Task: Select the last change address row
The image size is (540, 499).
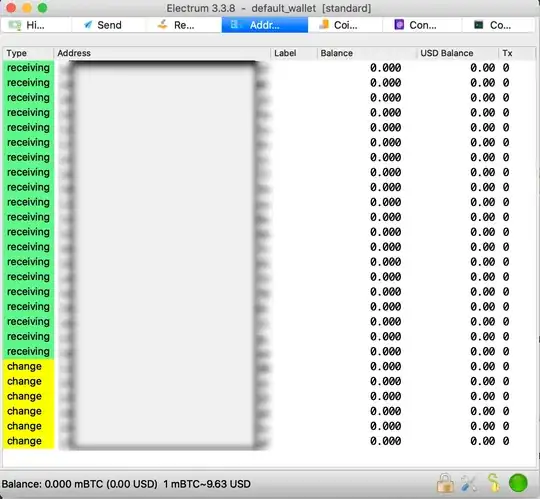Action: click(x=269, y=441)
